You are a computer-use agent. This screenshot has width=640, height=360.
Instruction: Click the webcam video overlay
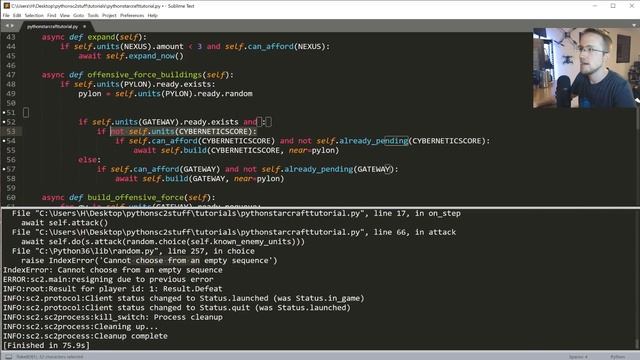[586, 68]
